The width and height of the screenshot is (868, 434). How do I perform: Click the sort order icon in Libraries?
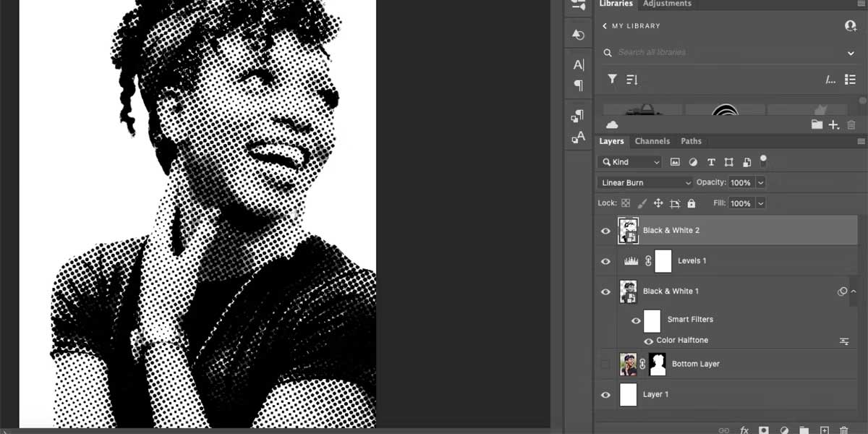(631, 80)
